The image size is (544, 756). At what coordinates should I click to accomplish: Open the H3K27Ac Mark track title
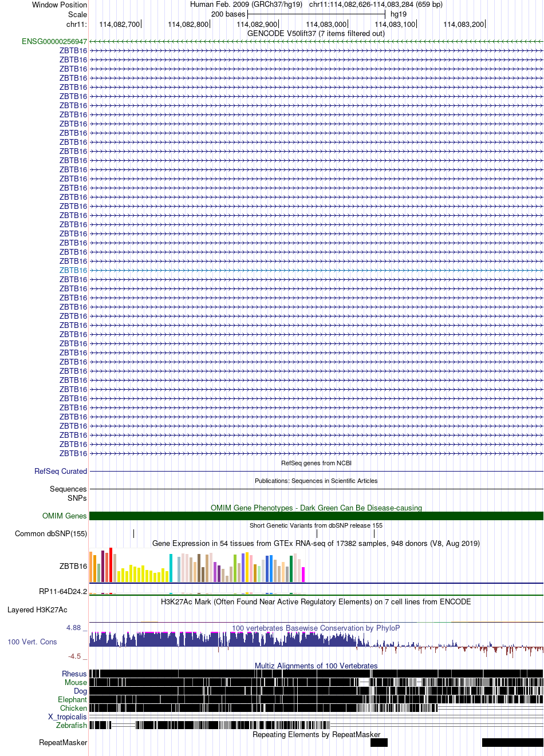point(316,601)
